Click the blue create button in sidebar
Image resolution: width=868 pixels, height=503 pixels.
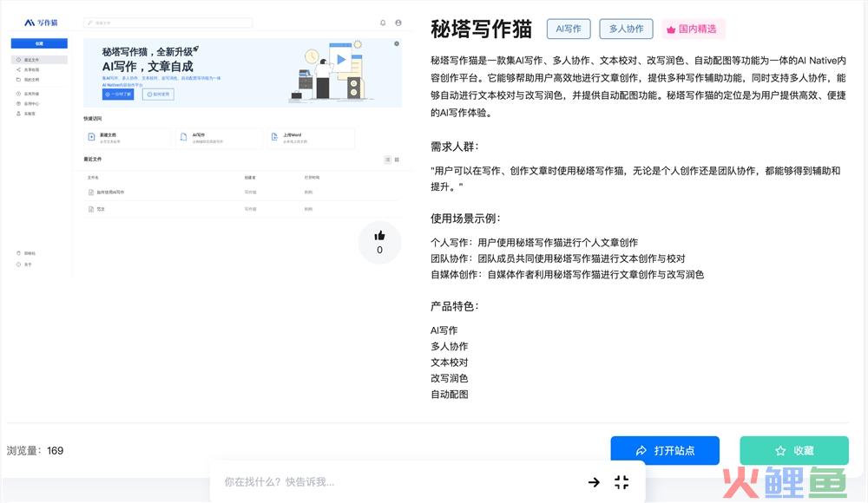tap(39, 42)
